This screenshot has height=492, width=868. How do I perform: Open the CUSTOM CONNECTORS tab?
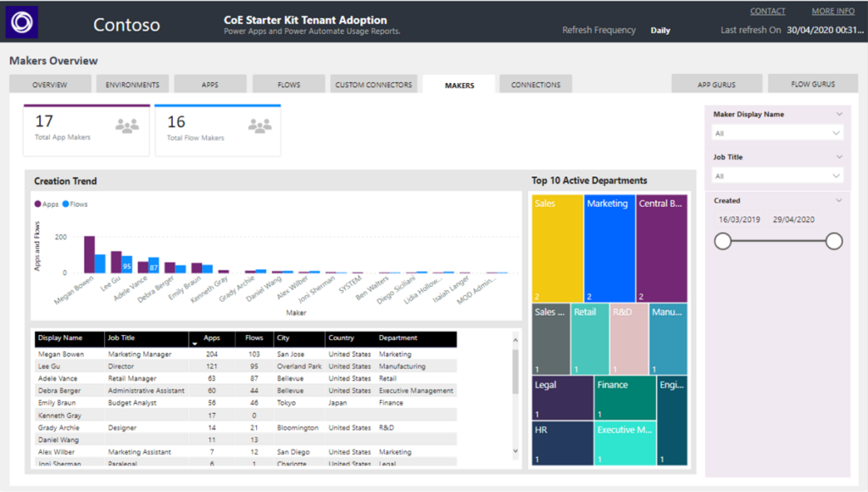click(373, 83)
